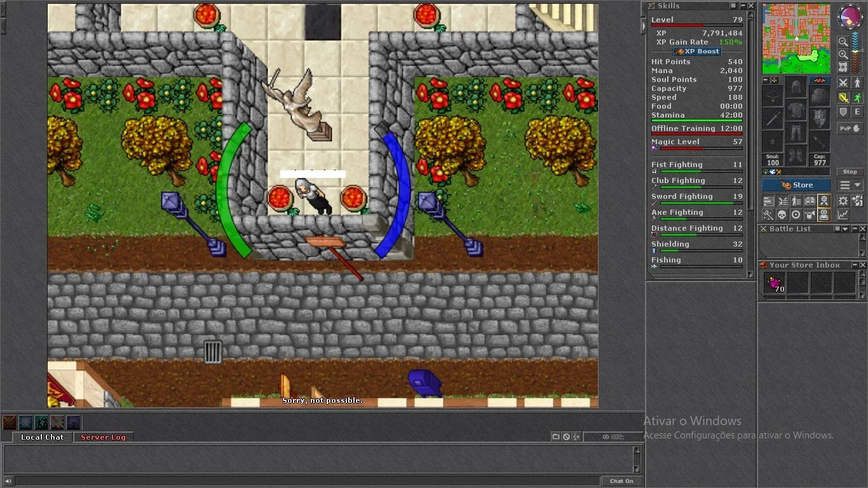Viewport: 868px width, 488px height.
Task: Click the character in the game view
Action: [x=313, y=196]
